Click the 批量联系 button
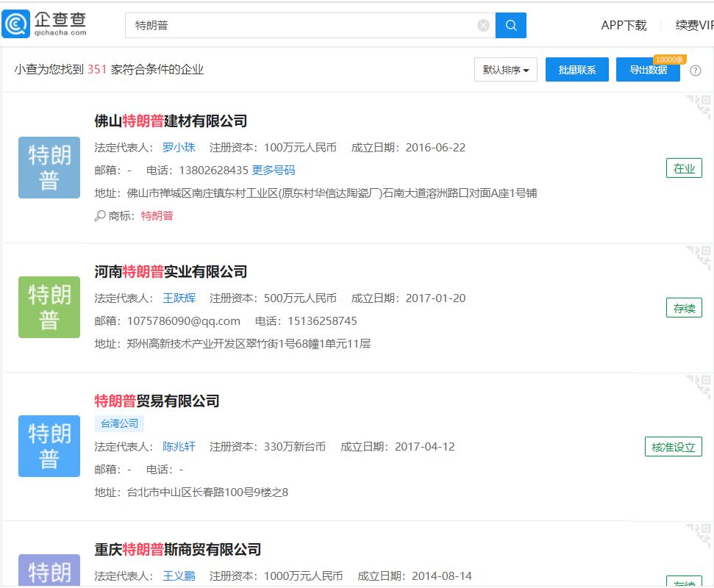 (577, 70)
